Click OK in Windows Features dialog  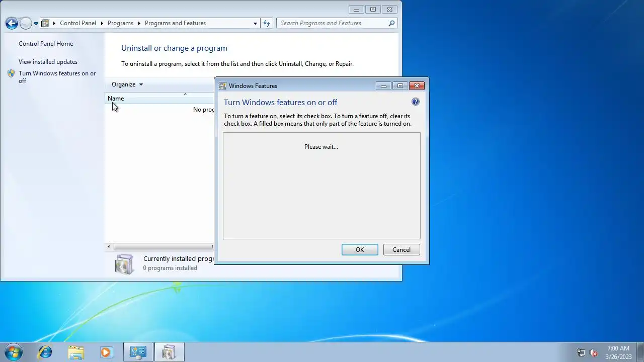360,250
